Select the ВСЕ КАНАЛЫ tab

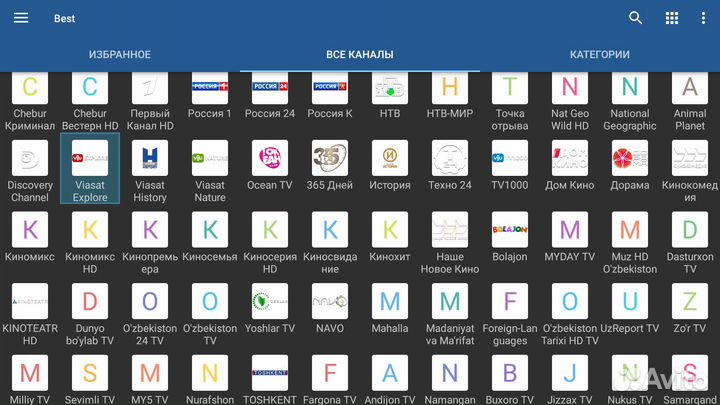coord(360,55)
